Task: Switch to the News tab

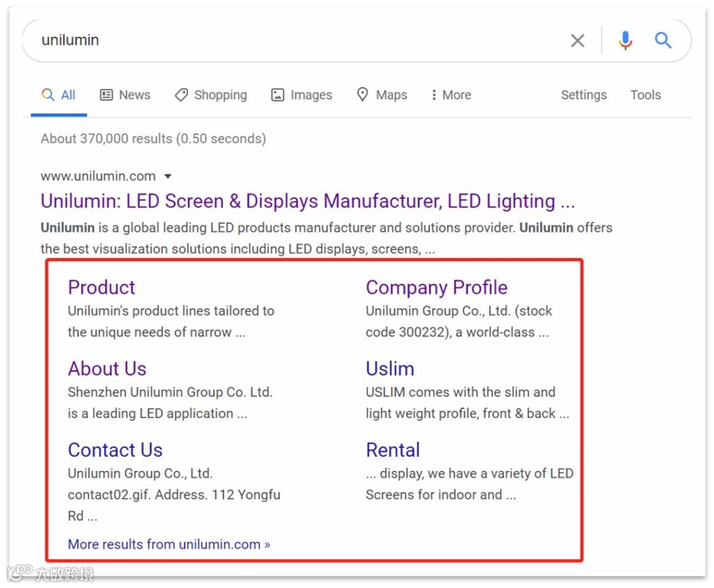Action: pyautogui.click(x=125, y=94)
